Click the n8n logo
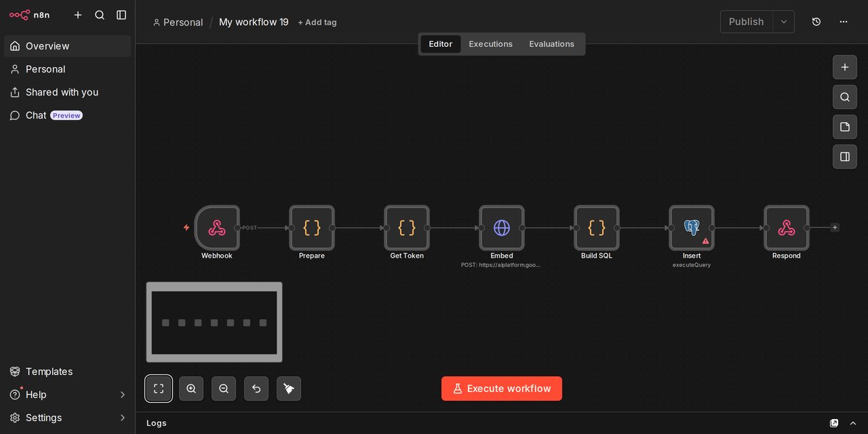Image resolution: width=868 pixels, height=434 pixels. click(x=29, y=15)
